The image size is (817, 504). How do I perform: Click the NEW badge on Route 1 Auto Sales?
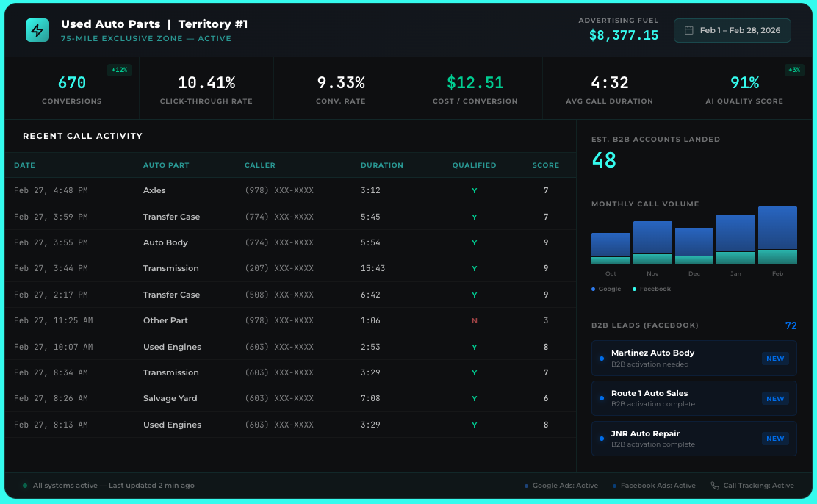click(775, 399)
